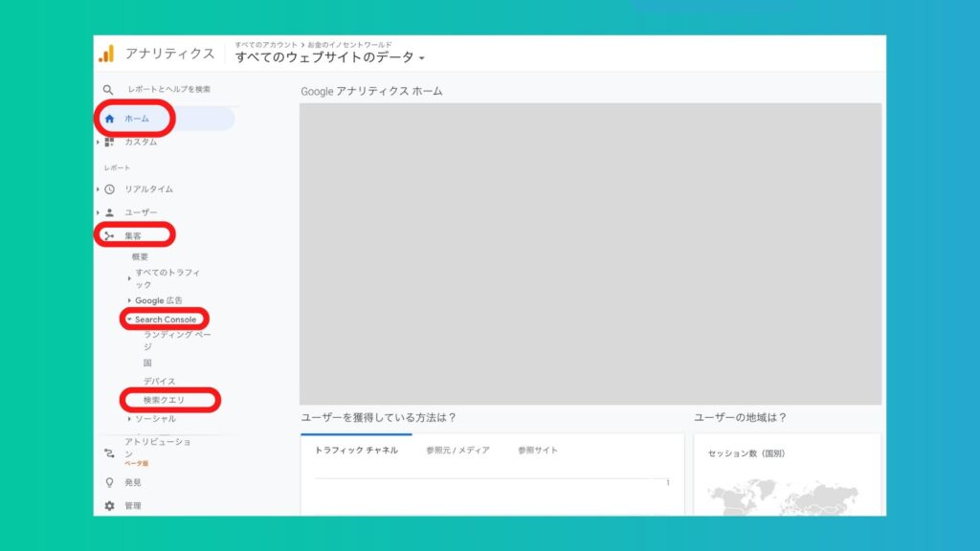Open the デバイス report
The width and height of the screenshot is (980, 551).
160,381
